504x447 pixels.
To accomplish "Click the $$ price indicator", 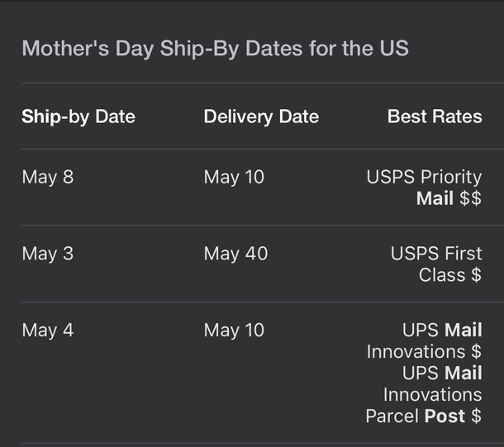I will point(470,199).
